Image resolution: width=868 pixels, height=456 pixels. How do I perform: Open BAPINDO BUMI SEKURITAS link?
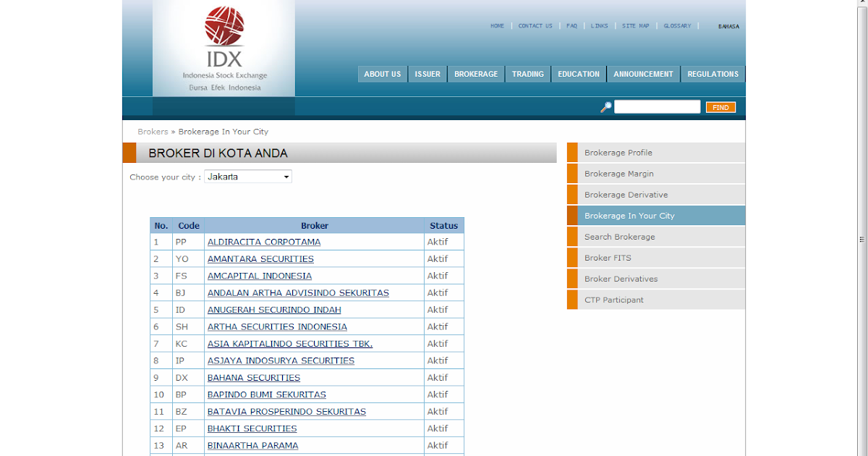[x=267, y=394]
